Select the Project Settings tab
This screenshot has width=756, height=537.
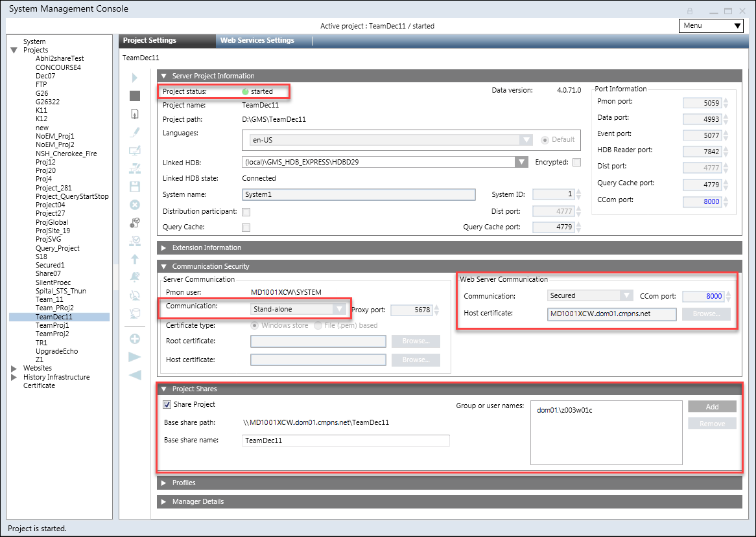tap(150, 40)
